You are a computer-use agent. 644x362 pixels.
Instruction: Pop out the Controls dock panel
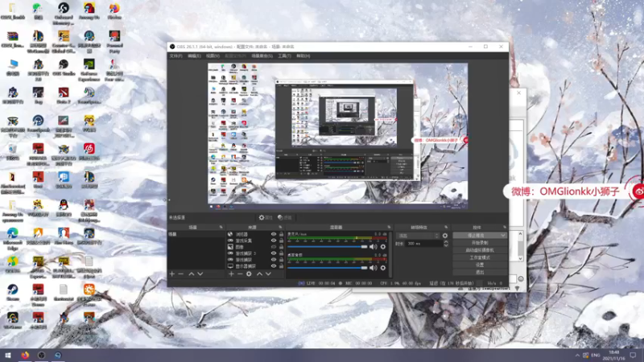[x=505, y=227]
